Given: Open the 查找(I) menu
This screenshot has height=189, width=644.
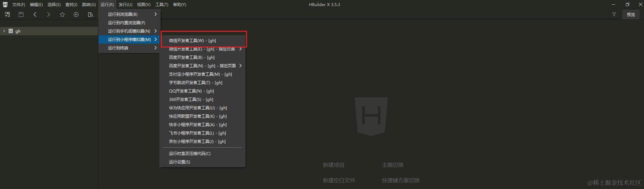Looking at the screenshot, I should coord(71,5).
